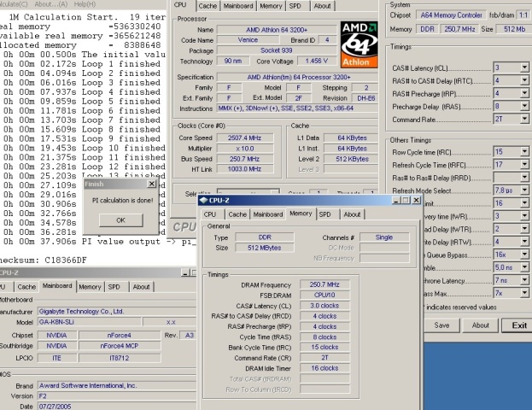The image size is (532, 410).
Task: Open Cache tab in bottom-left CPU-Z window
Action: pos(26,287)
